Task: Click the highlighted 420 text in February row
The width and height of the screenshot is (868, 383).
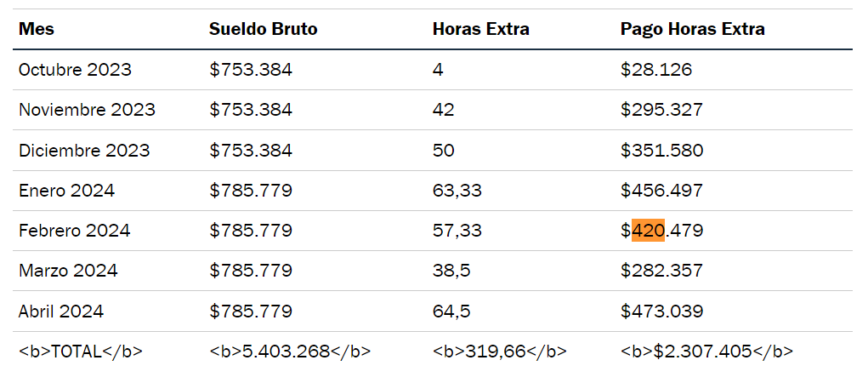Action: pos(648,231)
